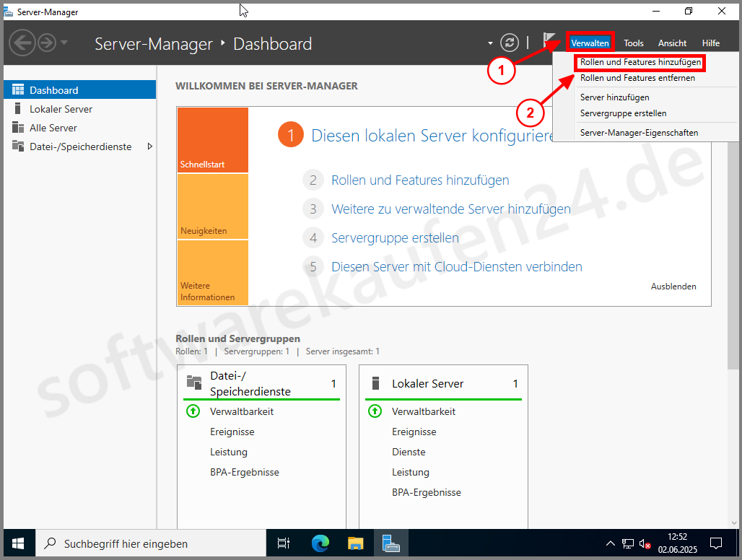The height and width of the screenshot is (560, 742).
Task: Choose Rollen und Features hinzufügen menu entry
Action: click(x=640, y=62)
